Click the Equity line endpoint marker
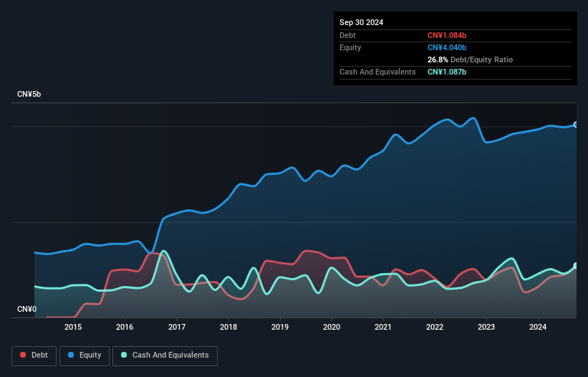The height and width of the screenshot is (377, 588). pyautogui.click(x=575, y=125)
